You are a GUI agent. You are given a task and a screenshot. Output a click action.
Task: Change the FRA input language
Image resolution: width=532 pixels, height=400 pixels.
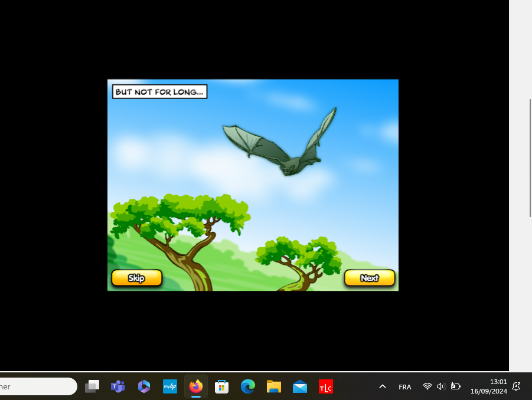coord(405,387)
